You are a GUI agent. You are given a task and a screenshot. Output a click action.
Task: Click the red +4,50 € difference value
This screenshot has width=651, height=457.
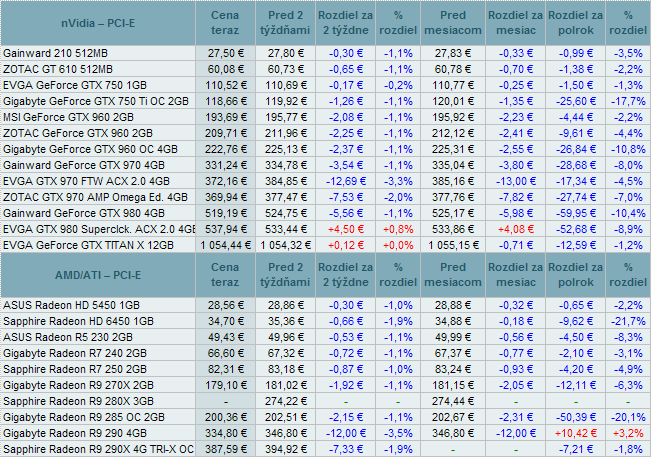coord(345,229)
